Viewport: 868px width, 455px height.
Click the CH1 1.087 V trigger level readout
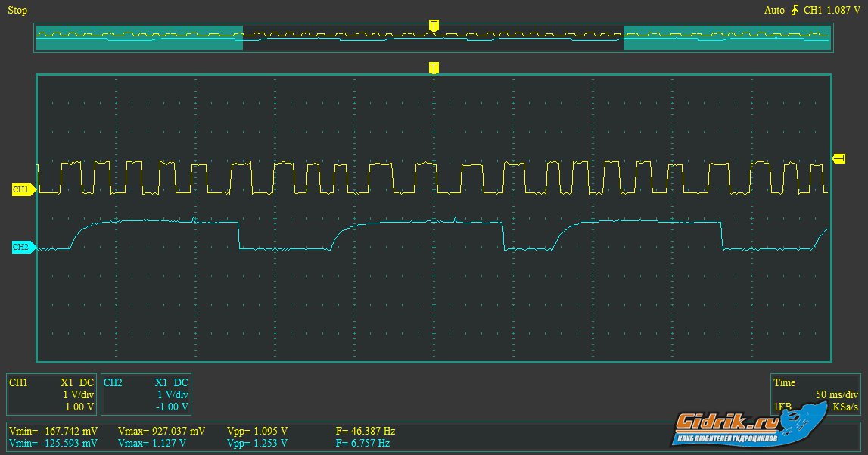tap(832, 11)
